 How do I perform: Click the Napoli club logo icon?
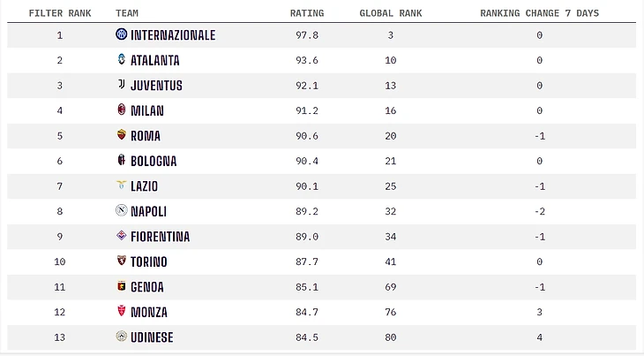coord(122,211)
